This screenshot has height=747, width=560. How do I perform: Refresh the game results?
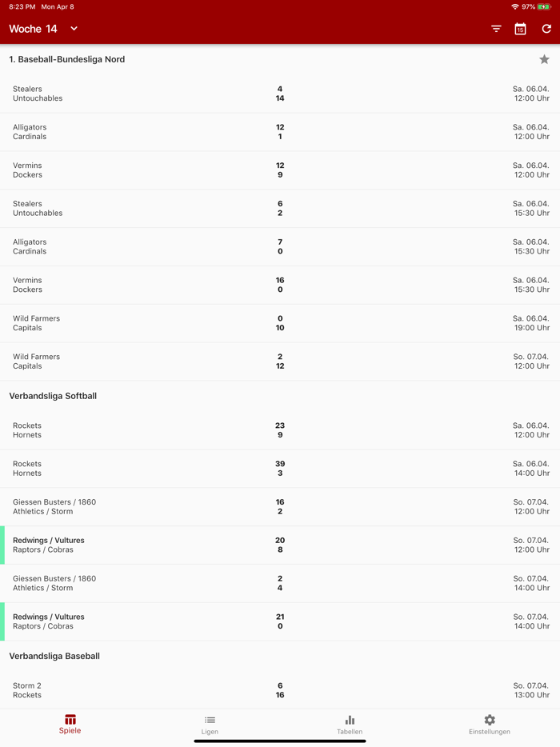click(546, 29)
